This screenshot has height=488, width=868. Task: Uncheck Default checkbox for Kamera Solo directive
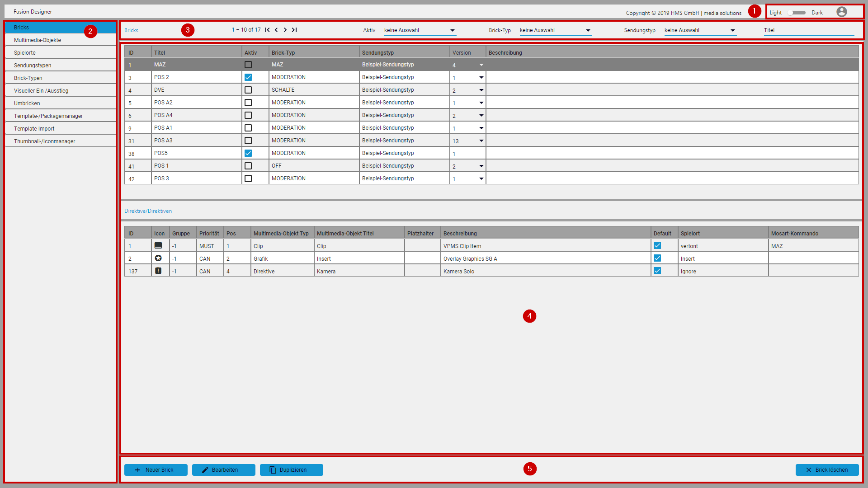657,271
